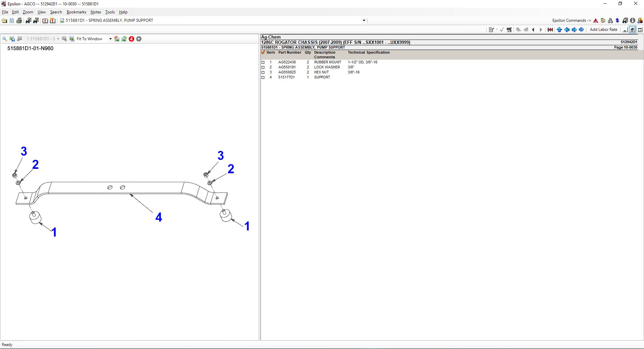Image resolution: width=644 pixels, height=349 pixels.
Task: Jump to first page with red rewind icon
Action: coord(550,30)
